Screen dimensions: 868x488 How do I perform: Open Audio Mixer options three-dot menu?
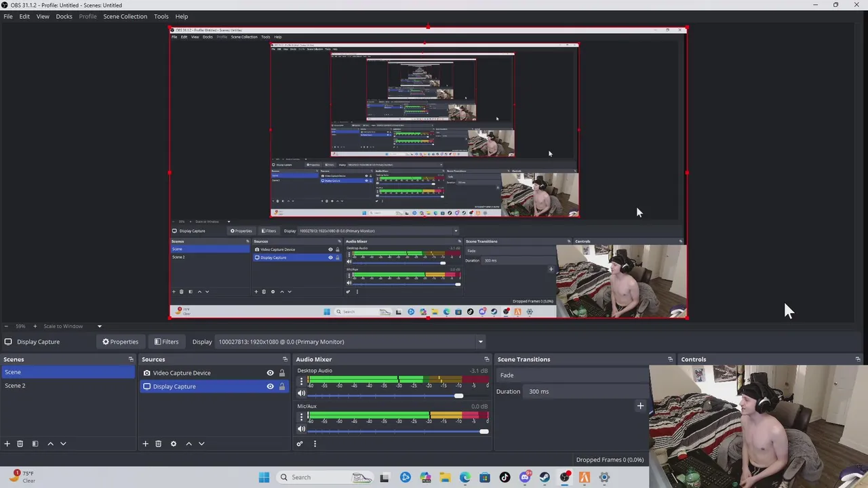coord(315,443)
